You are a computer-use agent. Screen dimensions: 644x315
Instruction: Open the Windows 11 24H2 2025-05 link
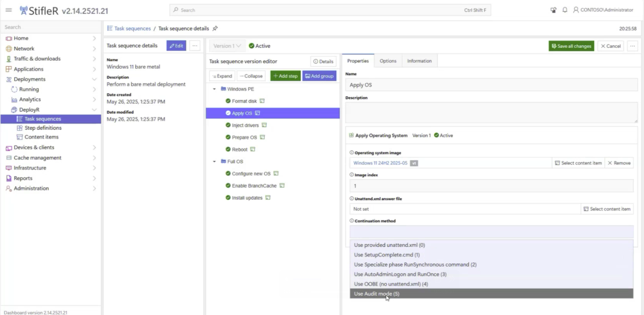[380, 163]
